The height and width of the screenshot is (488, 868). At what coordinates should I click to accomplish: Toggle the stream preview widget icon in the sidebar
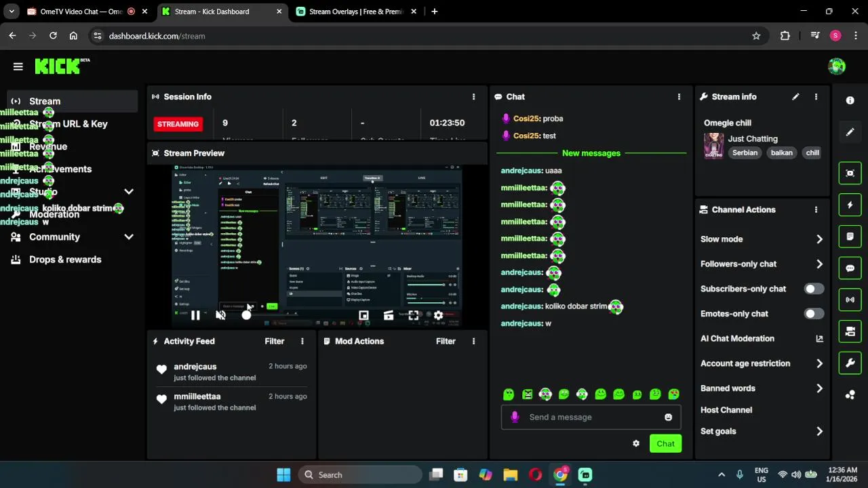[x=850, y=173]
